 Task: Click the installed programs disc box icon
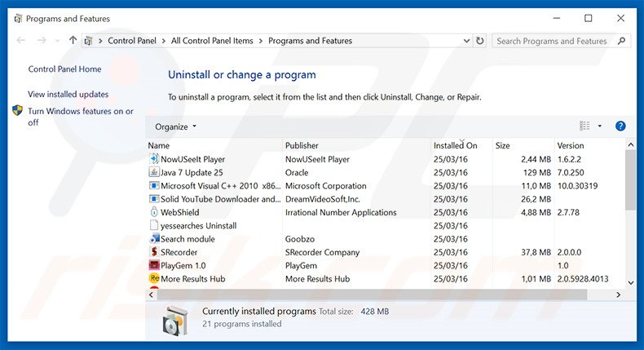[175, 321]
